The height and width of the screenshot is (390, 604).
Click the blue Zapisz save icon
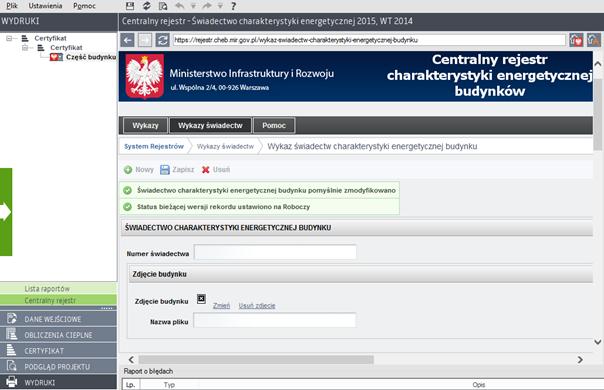click(165, 170)
